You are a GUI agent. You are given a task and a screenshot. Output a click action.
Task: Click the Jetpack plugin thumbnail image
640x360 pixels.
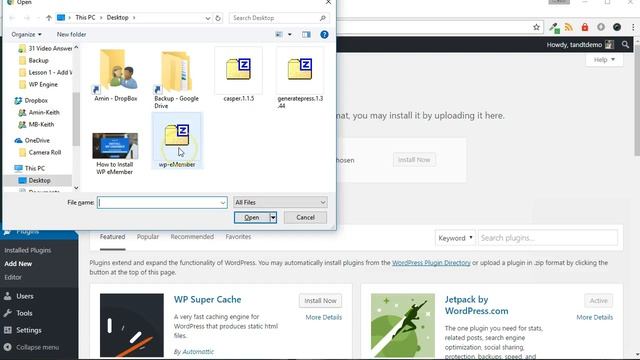pos(403,325)
